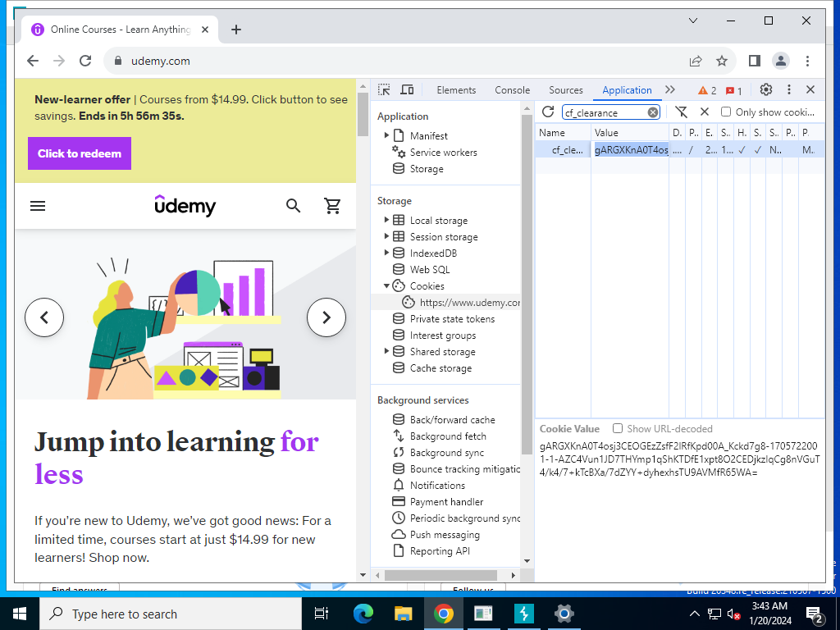Open the Notifications background service

coord(436,486)
